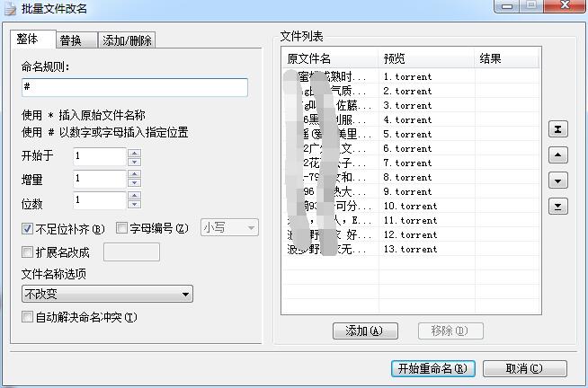
Task: Select the file previewed as 7.torrent
Action: [x=407, y=163]
